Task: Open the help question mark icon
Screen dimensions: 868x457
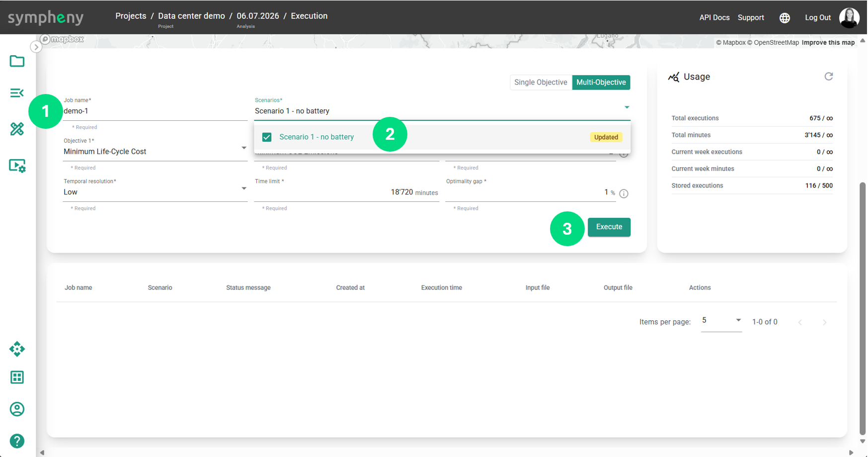Action: pos(17,441)
